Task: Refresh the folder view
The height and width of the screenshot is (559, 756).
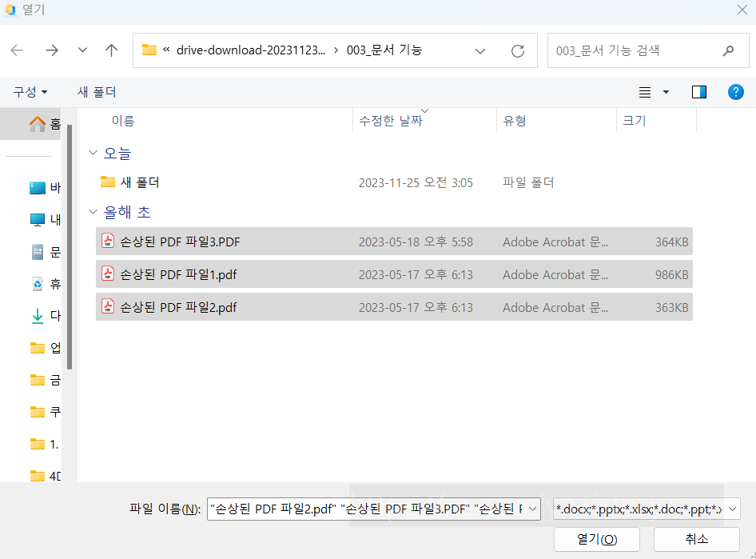Action: coord(517,50)
